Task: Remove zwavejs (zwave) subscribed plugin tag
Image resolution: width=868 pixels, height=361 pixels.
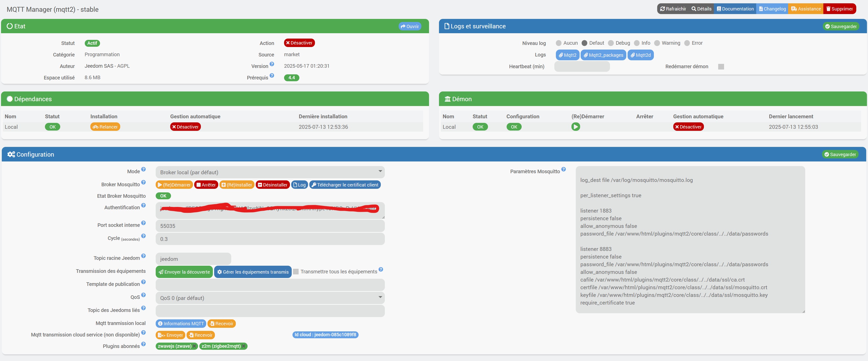Action: click(x=194, y=346)
